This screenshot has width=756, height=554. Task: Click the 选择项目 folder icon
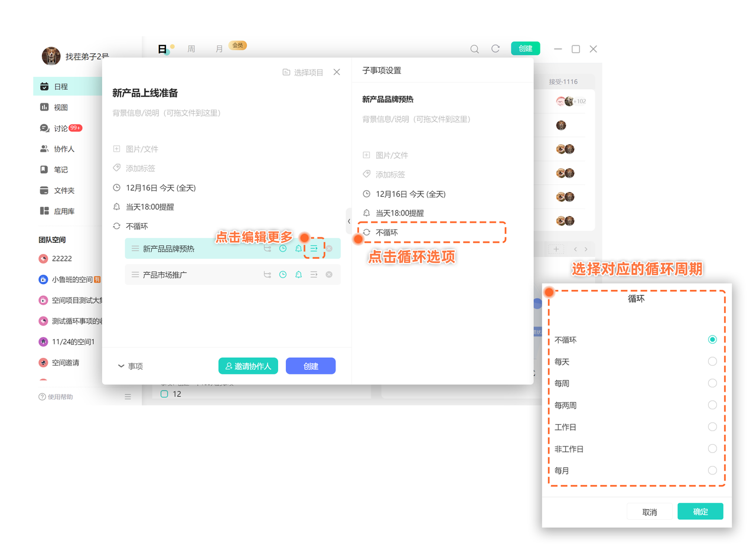coord(286,72)
